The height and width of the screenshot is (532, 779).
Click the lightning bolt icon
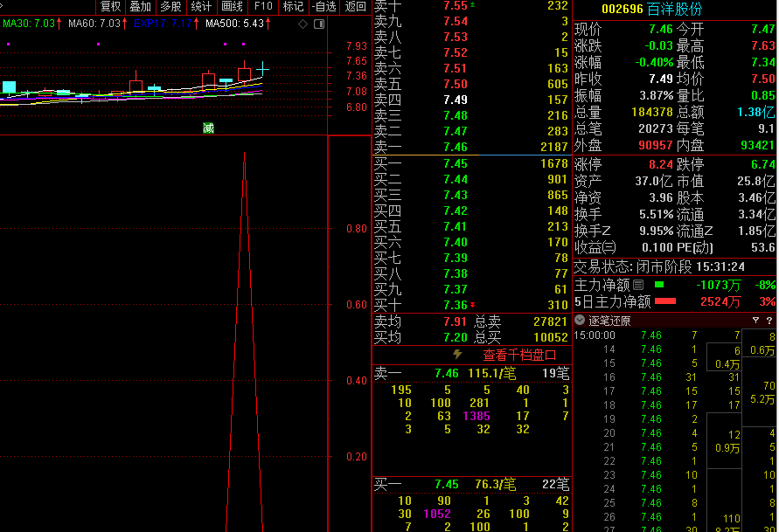pyautogui.click(x=457, y=355)
